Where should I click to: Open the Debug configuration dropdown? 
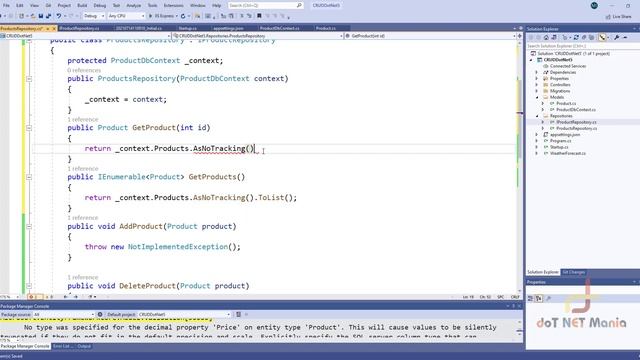[94, 16]
